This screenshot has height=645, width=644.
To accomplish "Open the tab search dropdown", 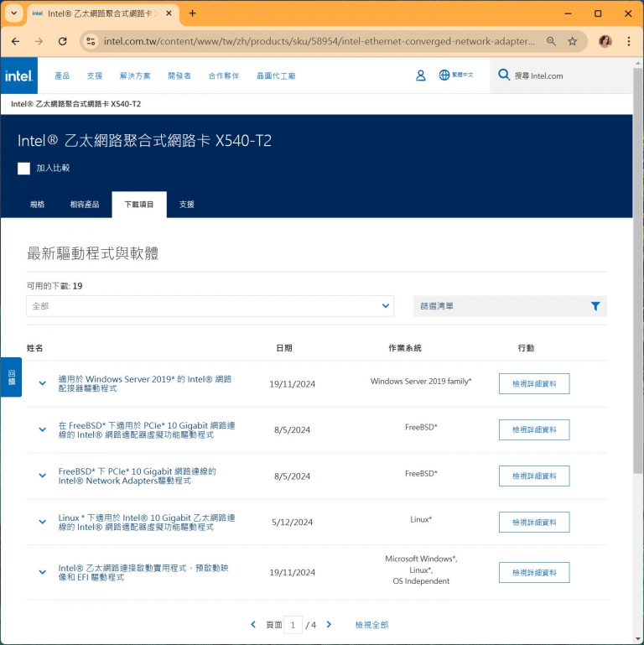I will [x=13, y=13].
